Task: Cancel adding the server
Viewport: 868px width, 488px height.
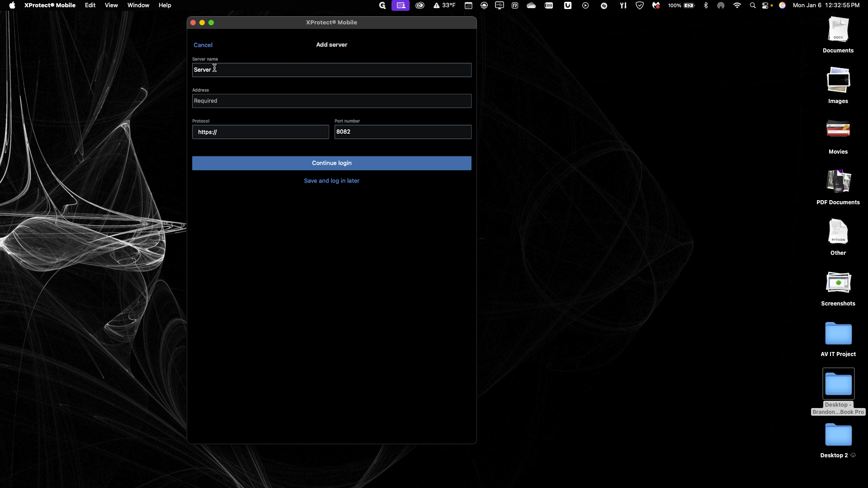Action: [203, 45]
